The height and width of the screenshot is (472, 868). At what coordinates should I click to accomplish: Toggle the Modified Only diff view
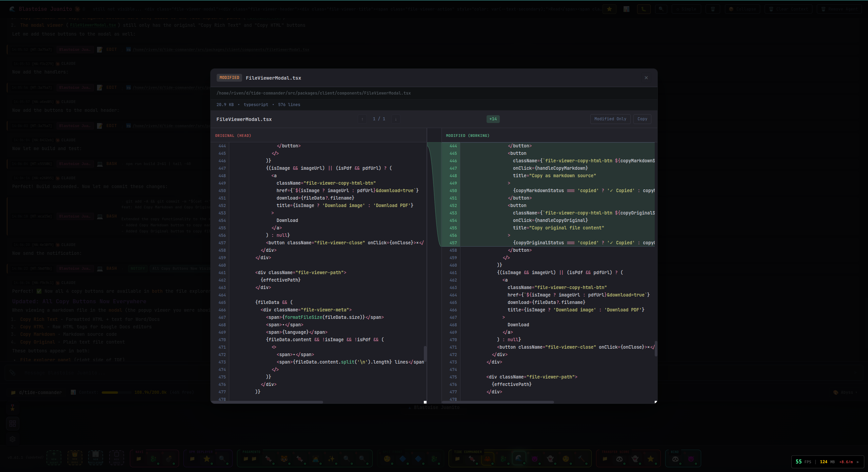point(610,119)
